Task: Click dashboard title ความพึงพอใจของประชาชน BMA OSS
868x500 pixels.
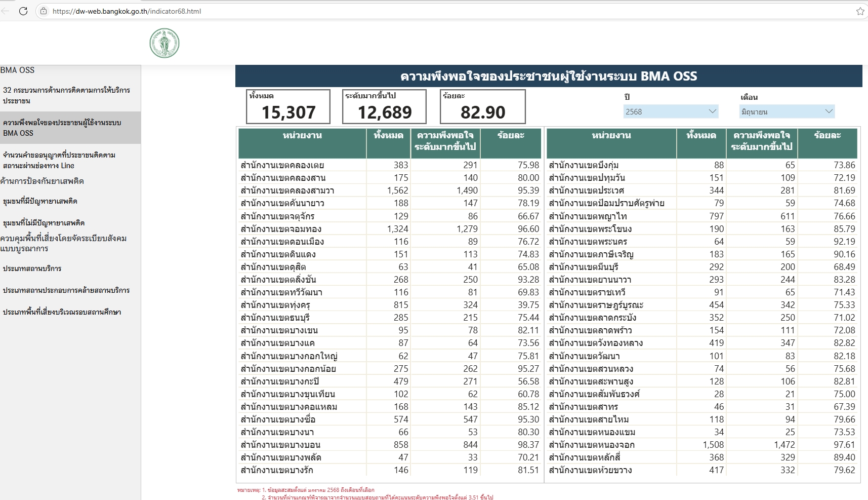Action: pos(549,76)
